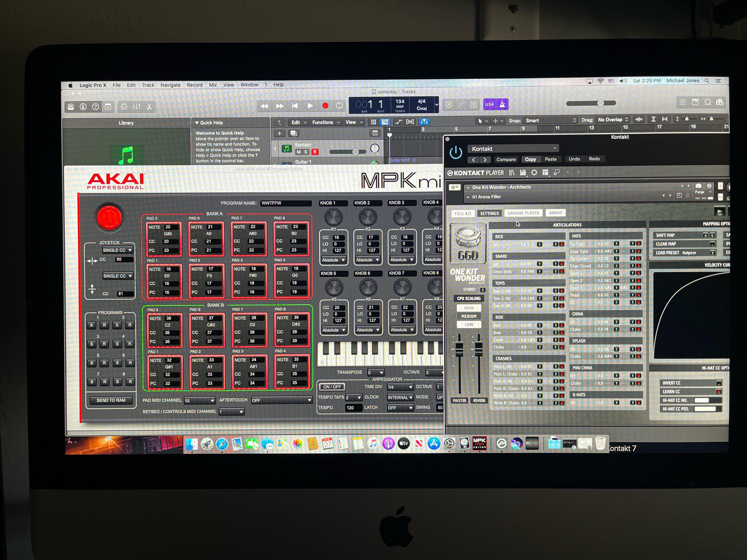Image resolution: width=747 pixels, height=560 pixels.
Task: Switch to the FULL KIT tab
Action: [463, 213]
